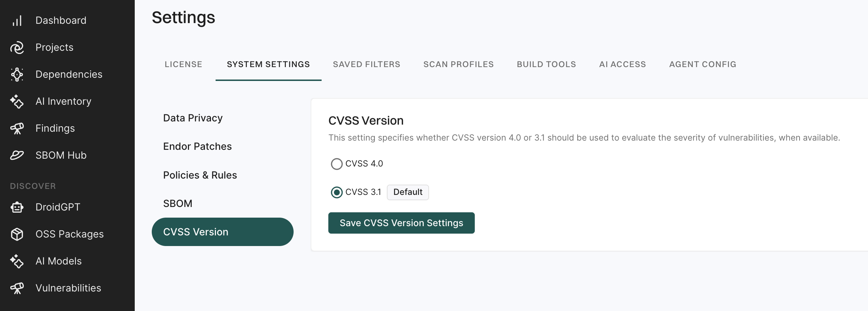
Task: Open Vulnerabilities from the sidebar
Action: tap(68, 288)
